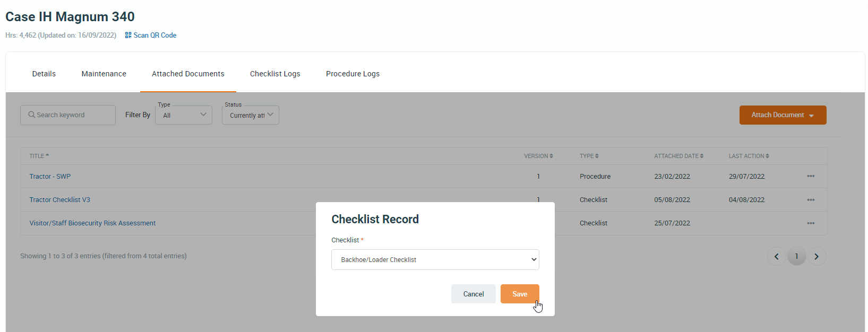Click the Procedure type cell
The image size is (868, 332).
pyautogui.click(x=595, y=177)
